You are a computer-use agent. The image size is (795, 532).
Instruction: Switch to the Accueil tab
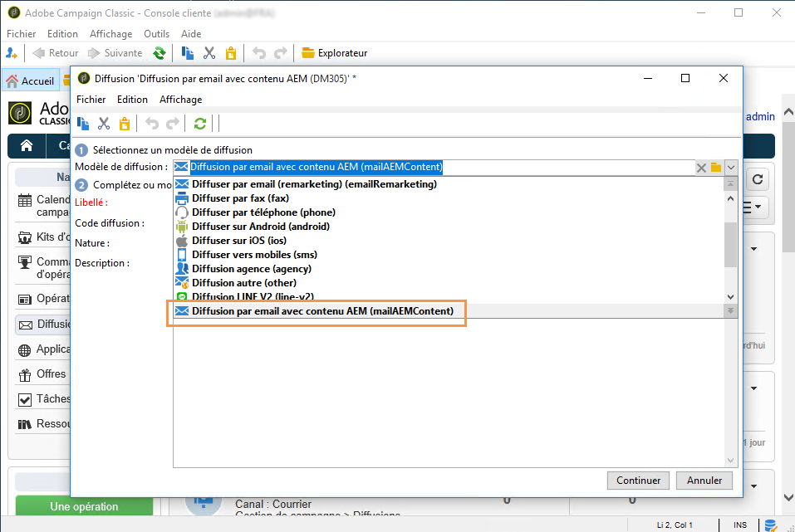[31, 81]
